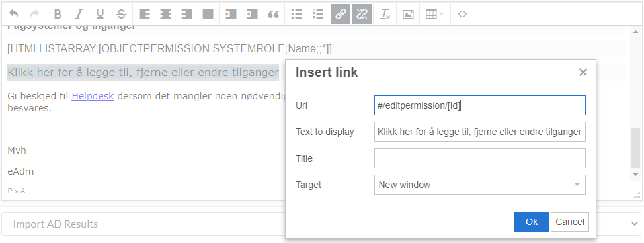
Task: Undo the last edit
Action: coord(13,14)
